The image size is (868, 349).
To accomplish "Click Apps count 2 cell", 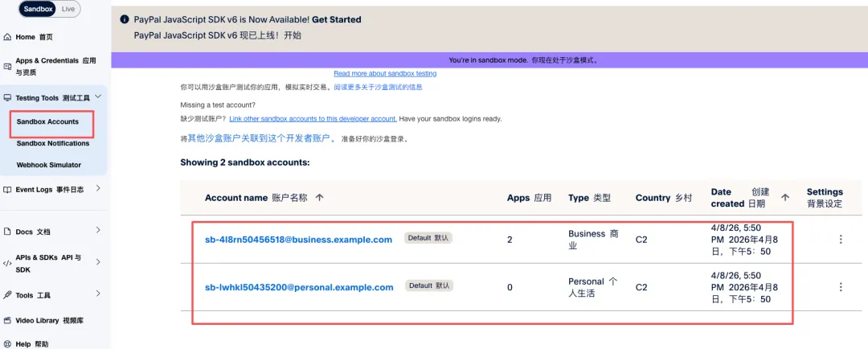I will (510, 240).
